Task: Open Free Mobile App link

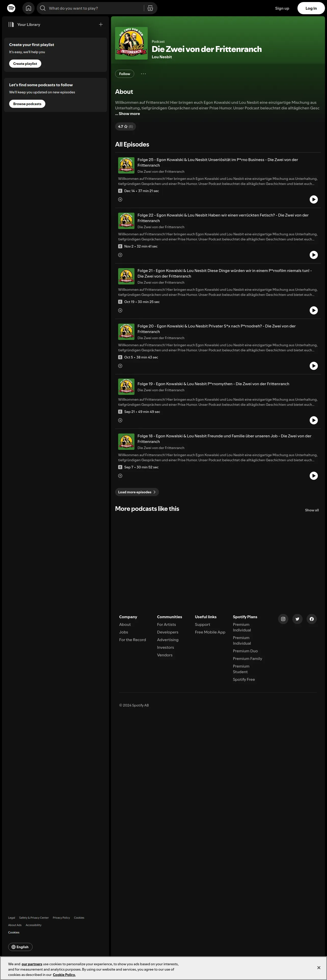Action: point(210,632)
